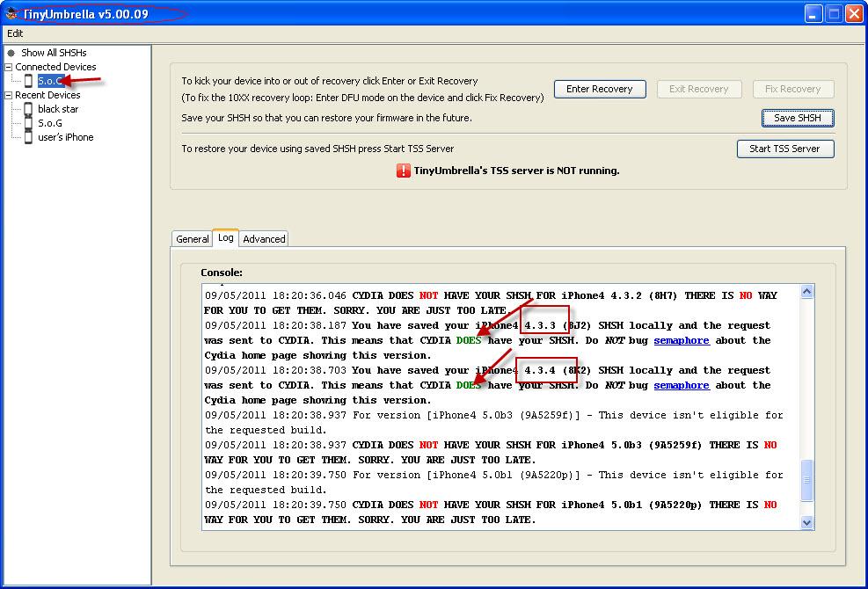This screenshot has width=868, height=589.
Task: Click the 5.0b3 (9A5259f) not eligible log line
Action: [x=493, y=422]
